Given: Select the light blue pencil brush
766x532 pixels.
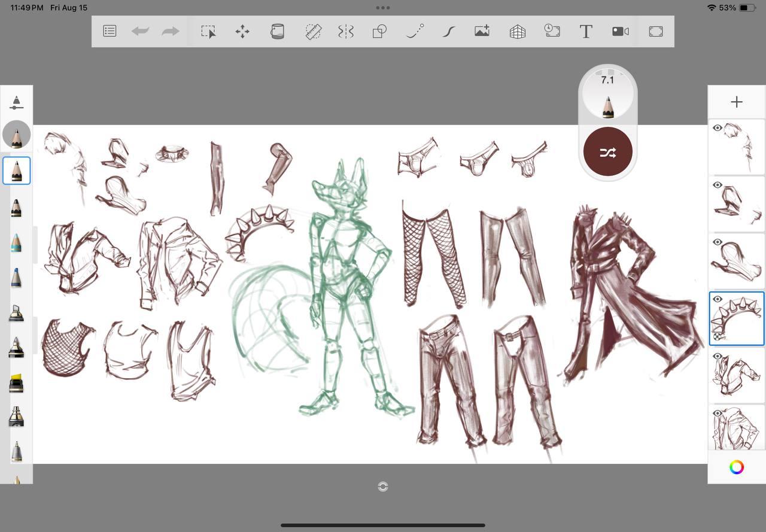Looking at the screenshot, I should pyautogui.click(x=16, y=242).
